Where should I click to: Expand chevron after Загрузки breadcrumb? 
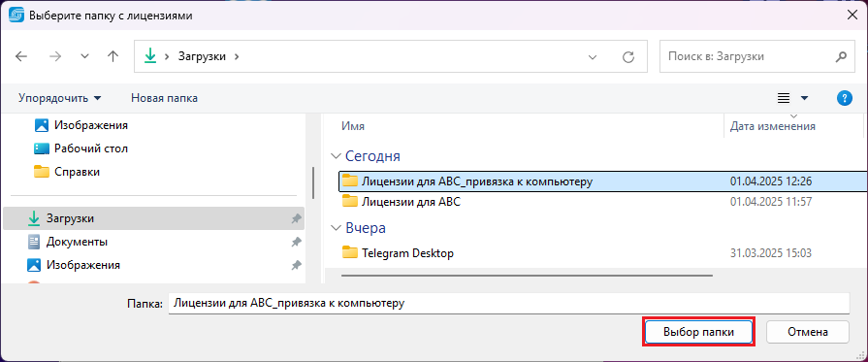point(237,56)
